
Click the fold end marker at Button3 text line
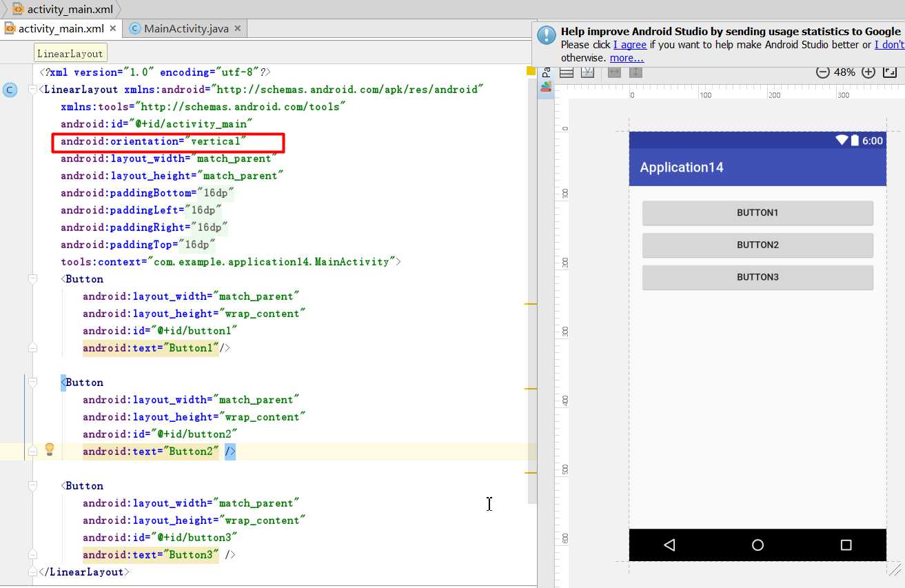tap(32, 555)
